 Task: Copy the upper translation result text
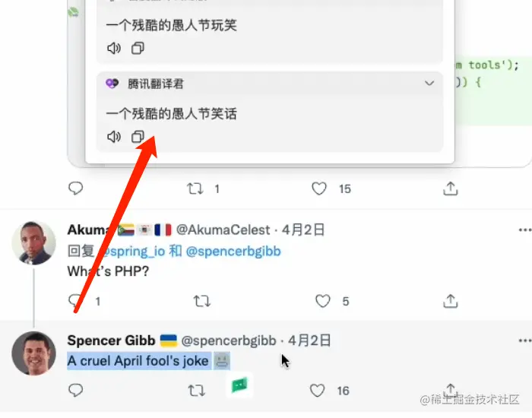click(138, 48)
